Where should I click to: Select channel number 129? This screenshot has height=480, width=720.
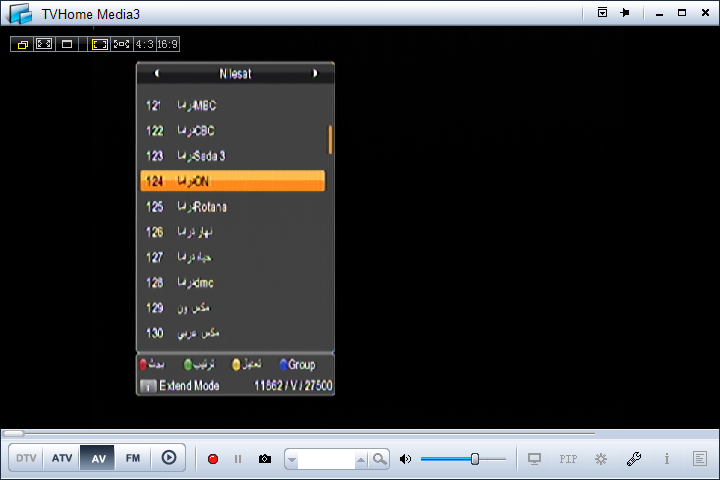coord(233,308)
